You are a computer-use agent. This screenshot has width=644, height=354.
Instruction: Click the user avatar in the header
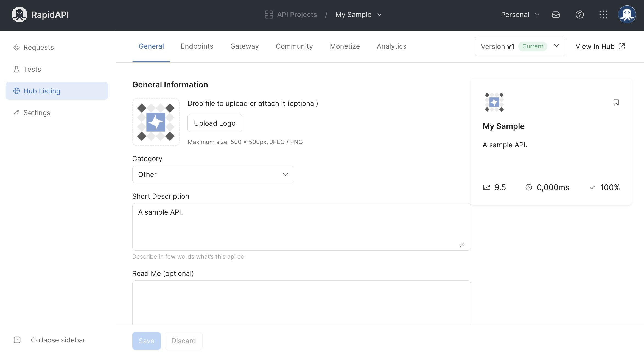627,15
